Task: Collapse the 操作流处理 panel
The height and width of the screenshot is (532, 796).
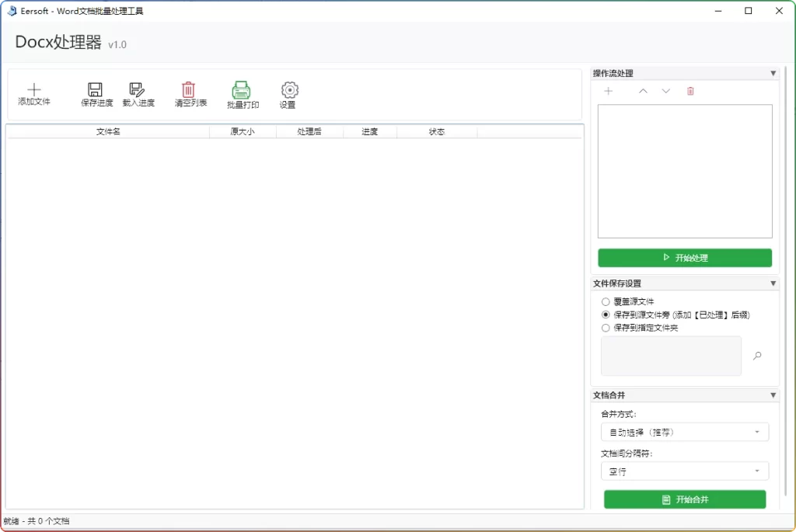Action: [x=773, y=73]
